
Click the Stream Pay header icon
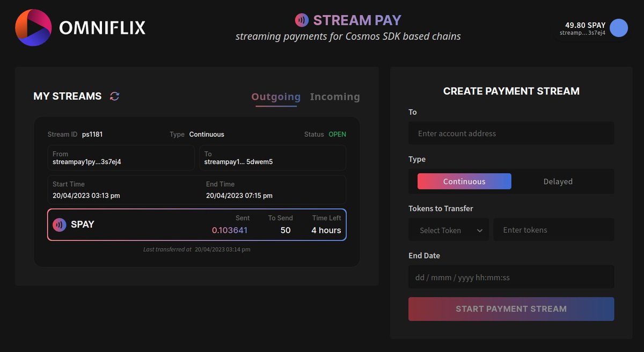click(302, 20)
